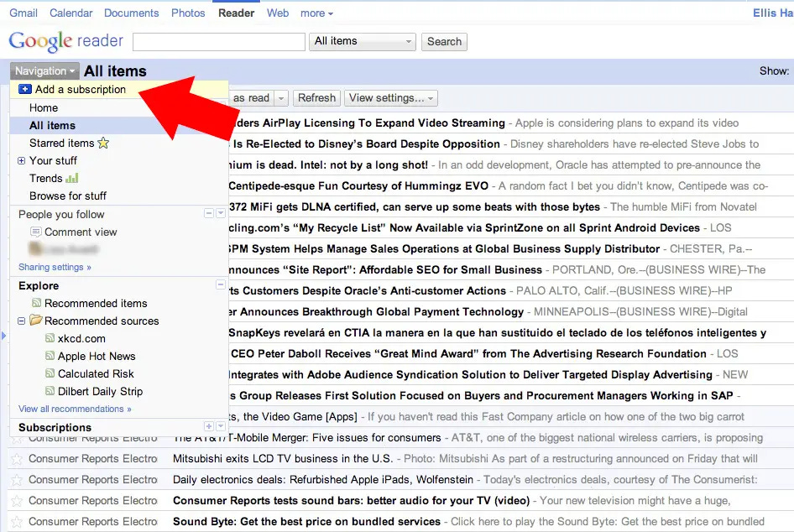Open the Daily electronics deals article
794x532 pixels.
[323, 479]
